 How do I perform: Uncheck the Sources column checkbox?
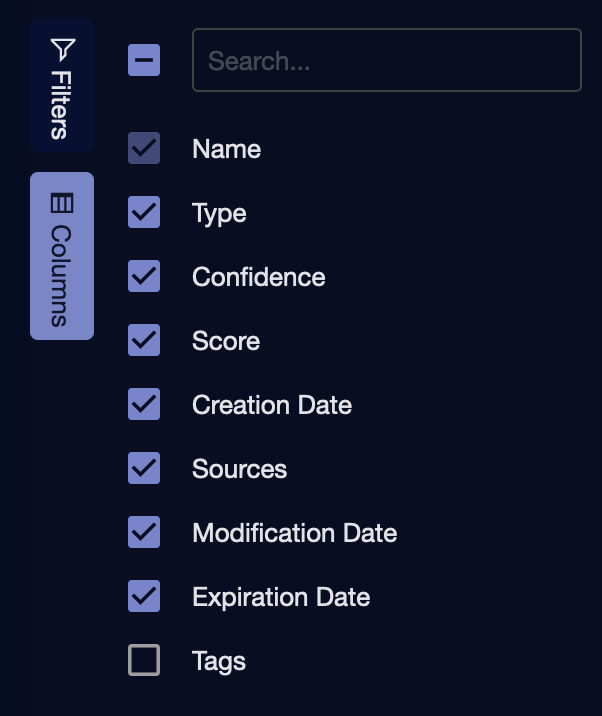pos(144,469)
